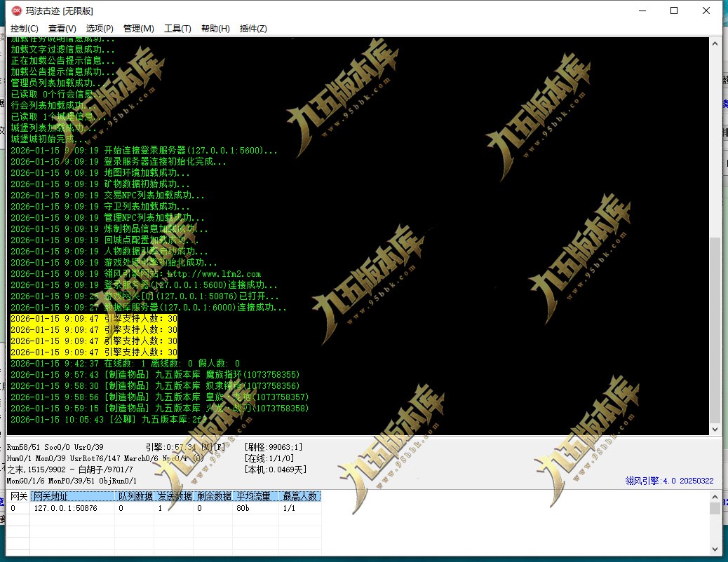This screenshot has width=728, height=562.
Task: Click the 之末,1515/9902 - 白胡子 status line
Action: (69, 470)
